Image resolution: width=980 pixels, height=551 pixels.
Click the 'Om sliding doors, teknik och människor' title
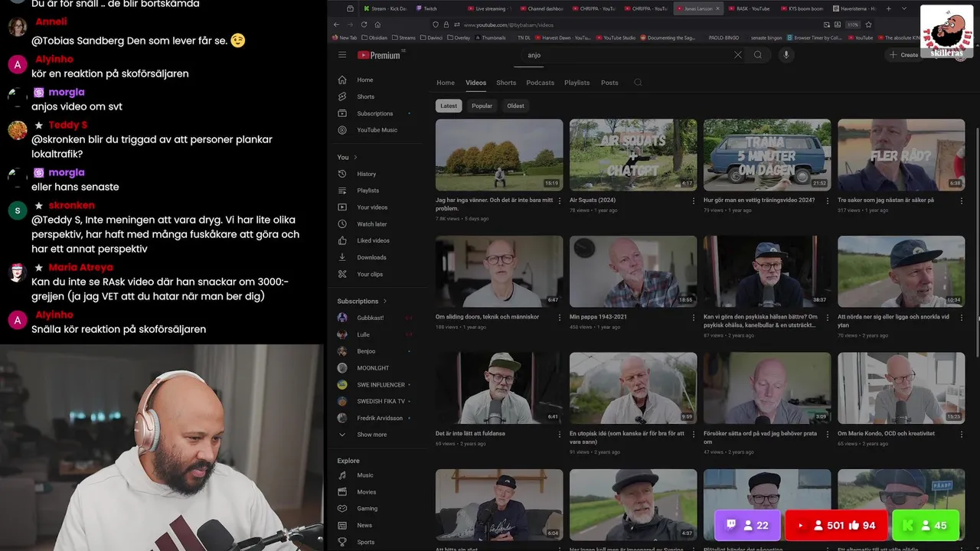tap(487, 317)
